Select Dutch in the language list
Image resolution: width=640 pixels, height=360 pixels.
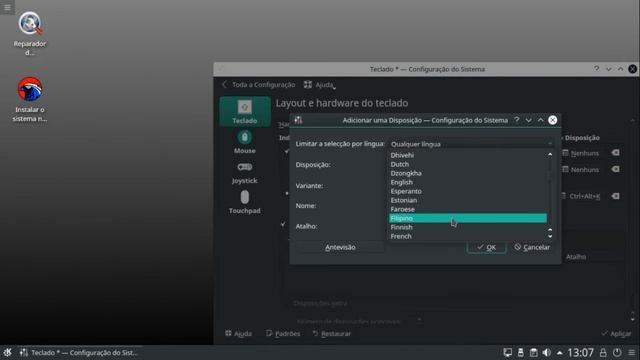click(468, 164)
